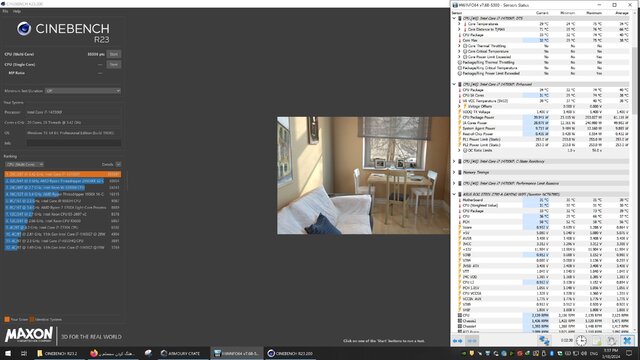
Task: Click the rendered room scene preview image
Action: tap(363, 176)
